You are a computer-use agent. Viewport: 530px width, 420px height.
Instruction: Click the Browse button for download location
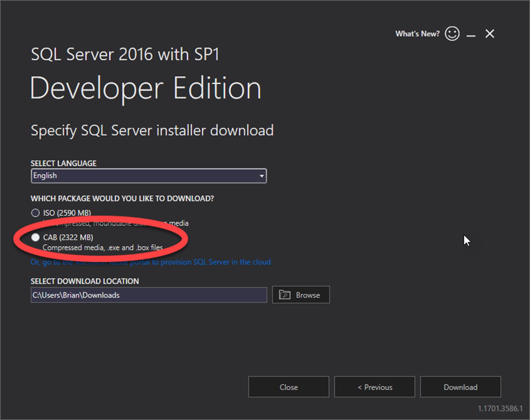point(301,295)
